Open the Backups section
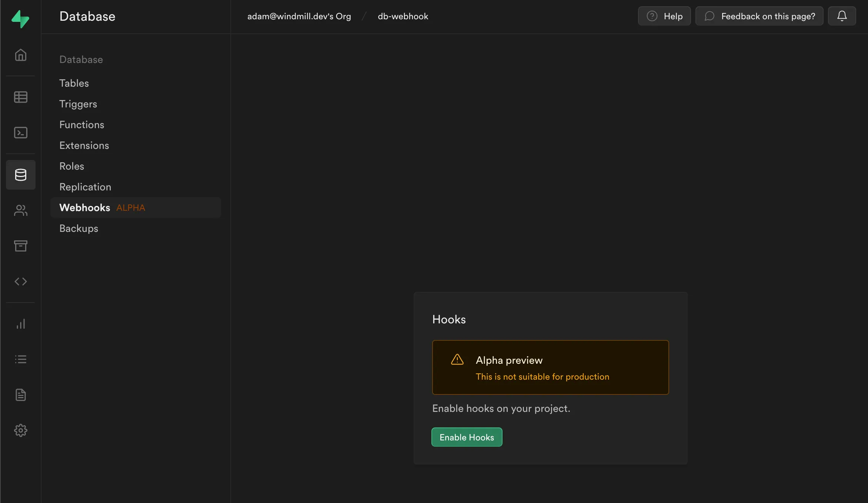Screen dimensions: 868x503 click(x=79, y=228)
